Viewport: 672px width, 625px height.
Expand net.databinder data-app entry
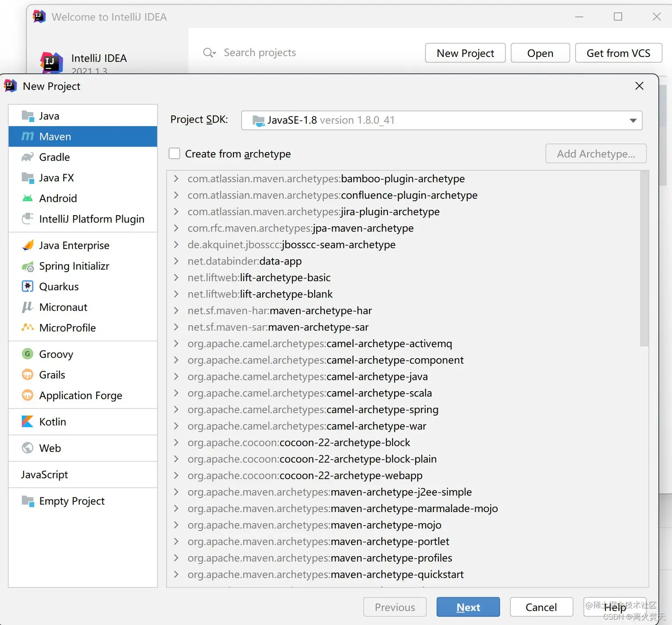tap(176, 261)
